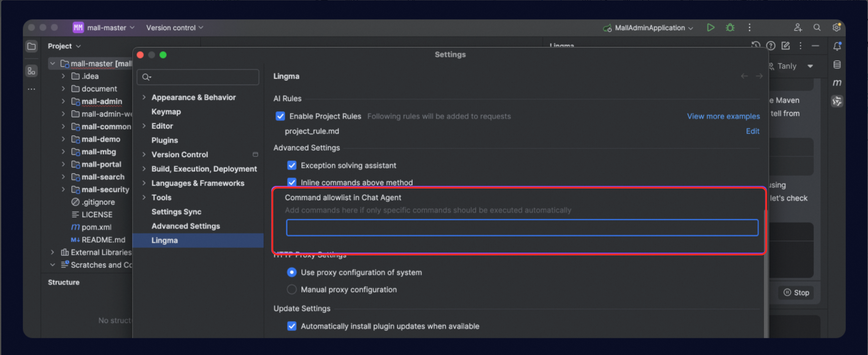
Task: Click the Structure tool window sidebar icon
Action: point(31,71)
